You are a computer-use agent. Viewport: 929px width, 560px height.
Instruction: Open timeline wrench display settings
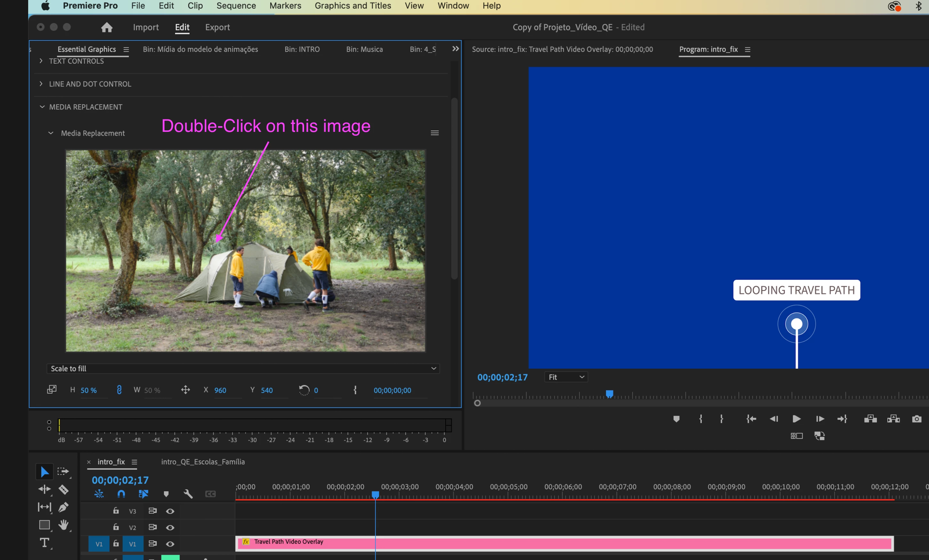(x=188, y=494)
